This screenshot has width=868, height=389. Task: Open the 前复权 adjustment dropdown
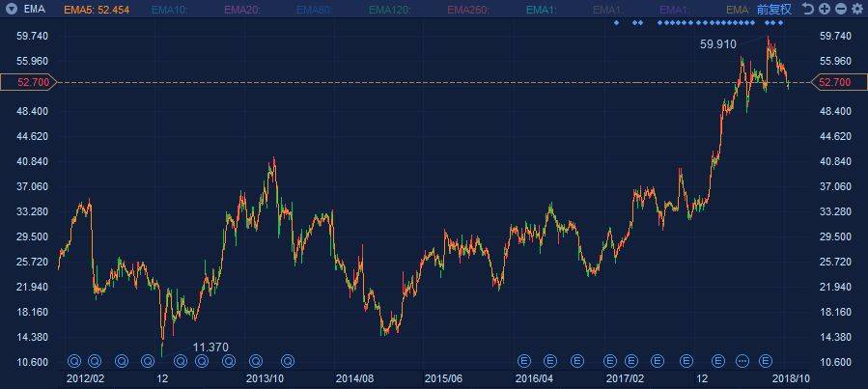click(x=773, y=9)
